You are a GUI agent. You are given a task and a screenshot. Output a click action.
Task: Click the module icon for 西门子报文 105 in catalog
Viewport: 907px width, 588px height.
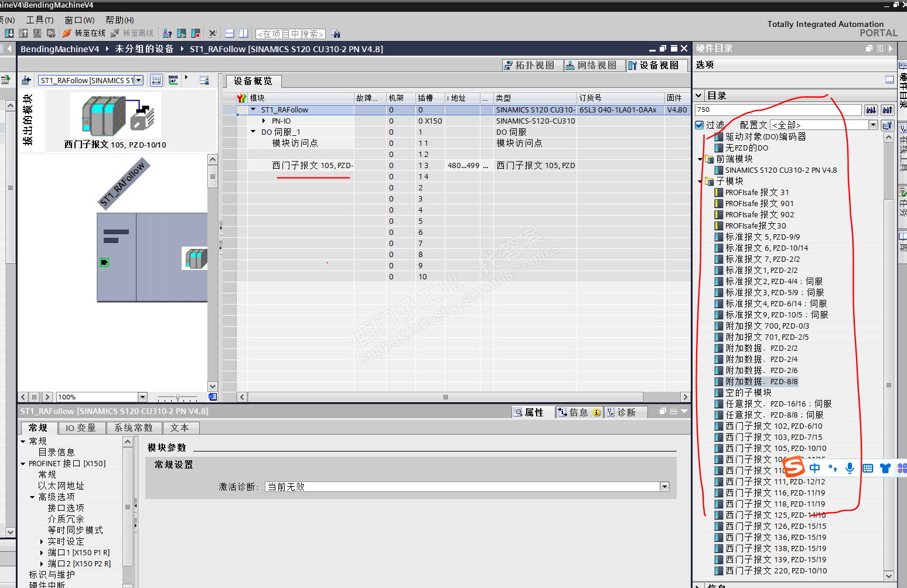pyautogui.click(x=719, y=449)
